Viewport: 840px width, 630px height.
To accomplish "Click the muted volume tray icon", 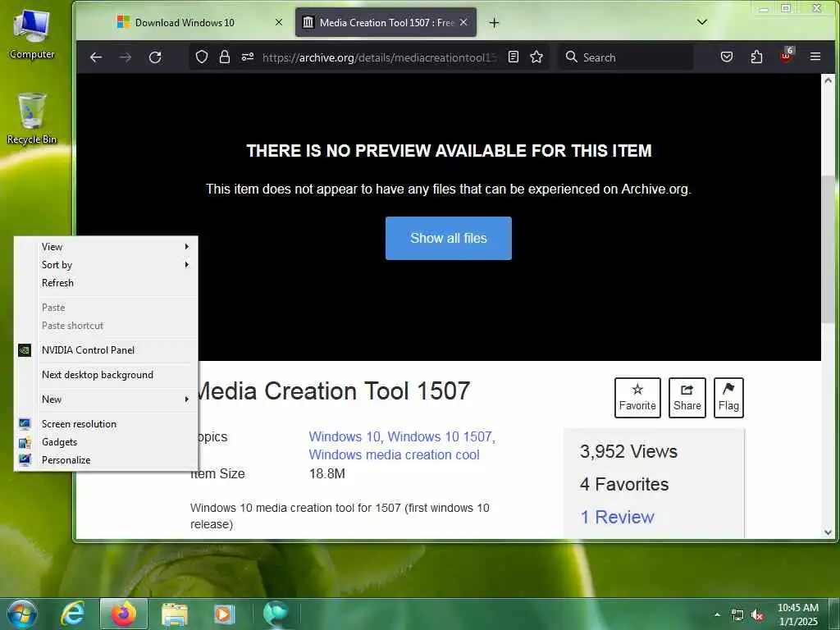I will (757, 615).
